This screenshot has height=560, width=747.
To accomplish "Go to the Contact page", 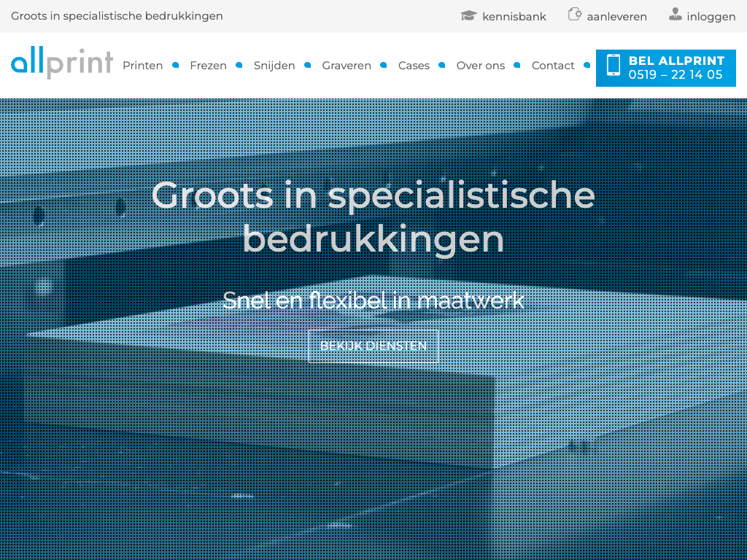I will click(x=553, y=66).
